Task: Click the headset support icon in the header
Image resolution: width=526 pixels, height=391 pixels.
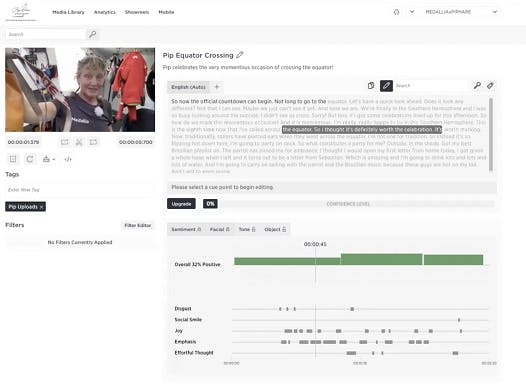Action: [397, 12]
